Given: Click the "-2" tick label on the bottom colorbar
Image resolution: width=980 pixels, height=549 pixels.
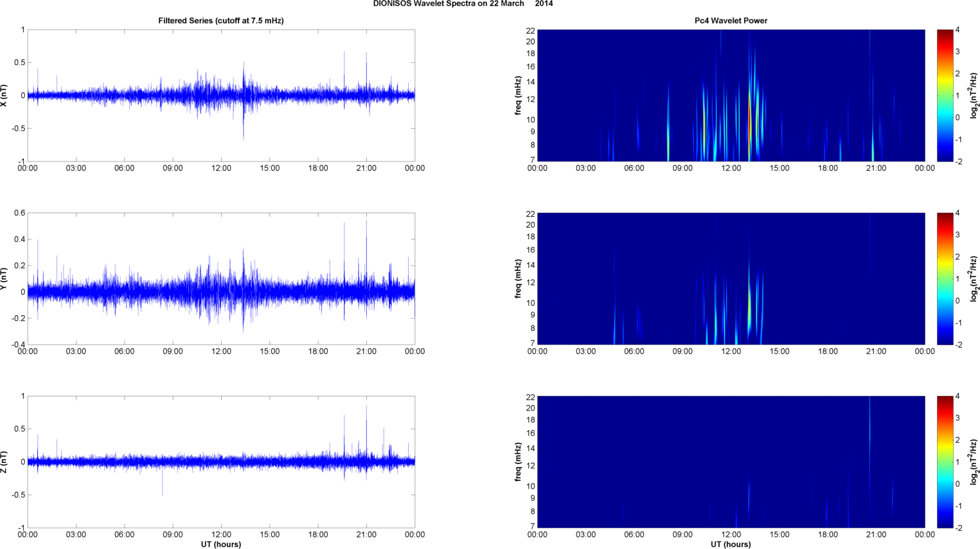Looking at the screenshot, I should (958, 528).
